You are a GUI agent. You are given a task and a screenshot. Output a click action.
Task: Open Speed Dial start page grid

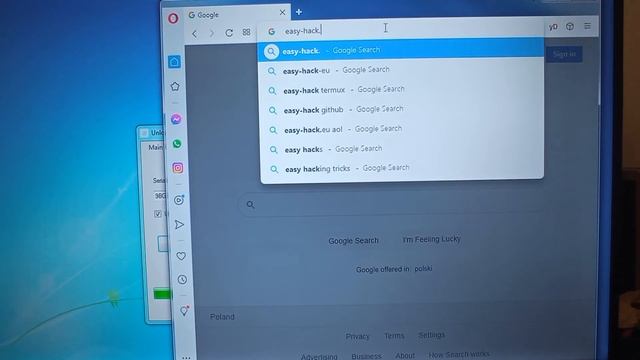coord(247,32)
